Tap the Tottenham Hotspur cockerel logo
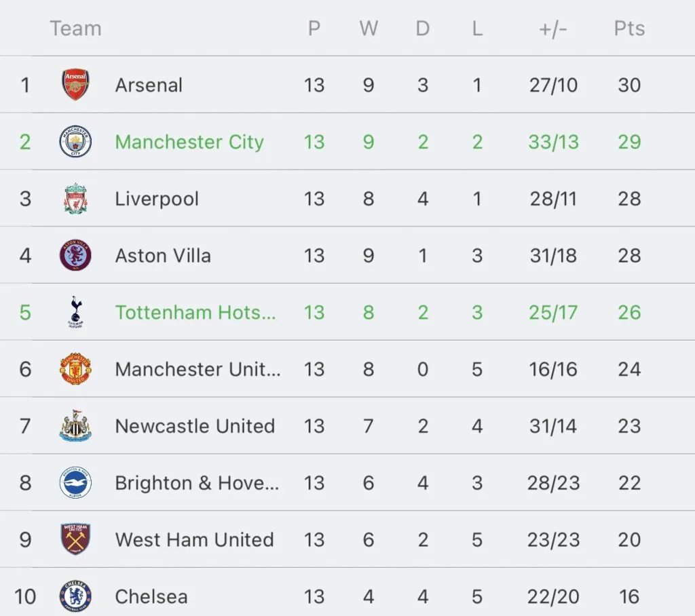 pyautogui.click(x=75, y=312)
